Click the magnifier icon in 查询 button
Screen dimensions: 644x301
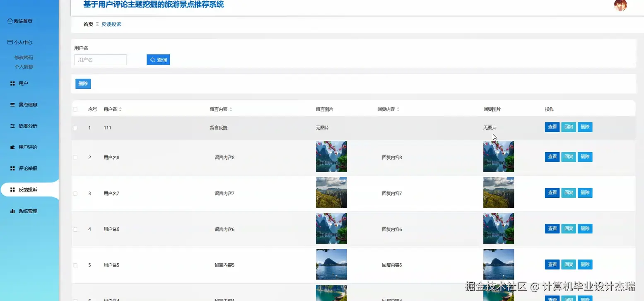pyautogui.click(x=152, y=60)
